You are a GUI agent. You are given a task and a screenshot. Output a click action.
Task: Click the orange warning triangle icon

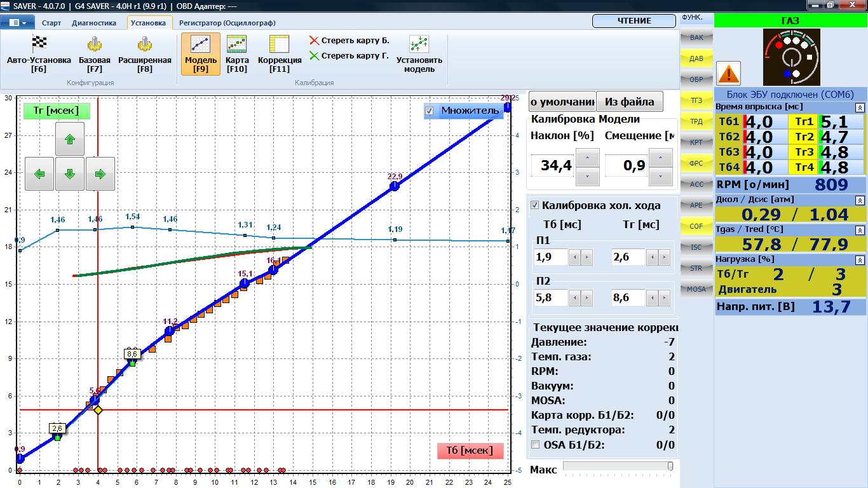[x=728, y=74]
